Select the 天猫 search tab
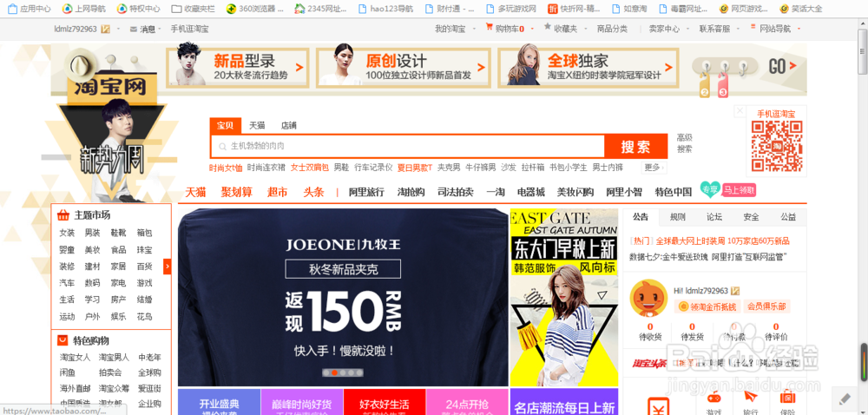Screen dimensions: 868x415 coord(257,126)
